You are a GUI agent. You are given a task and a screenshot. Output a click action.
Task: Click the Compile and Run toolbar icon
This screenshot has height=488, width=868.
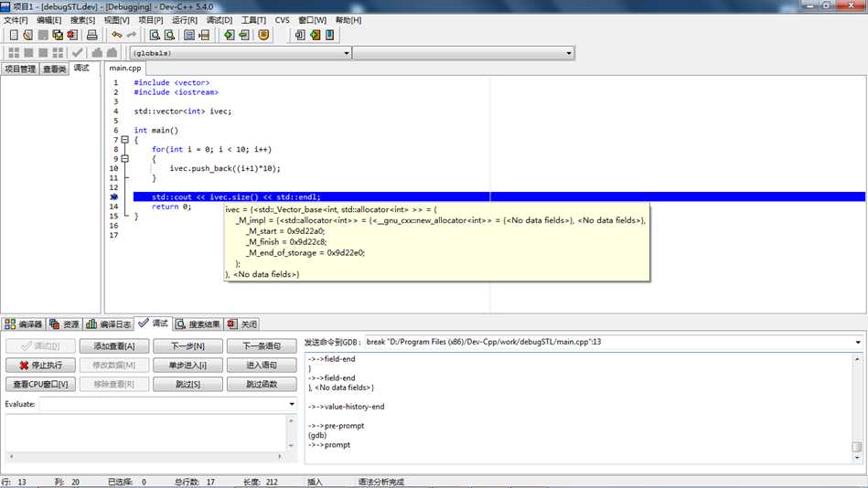click(x=43, y=53)
